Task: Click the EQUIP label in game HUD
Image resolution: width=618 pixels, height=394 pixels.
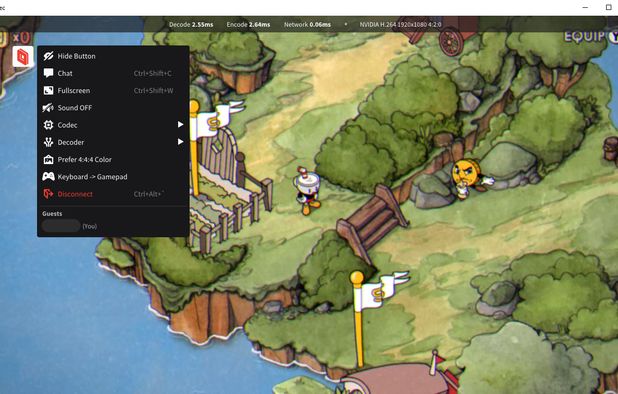Action: pos(584,37)
